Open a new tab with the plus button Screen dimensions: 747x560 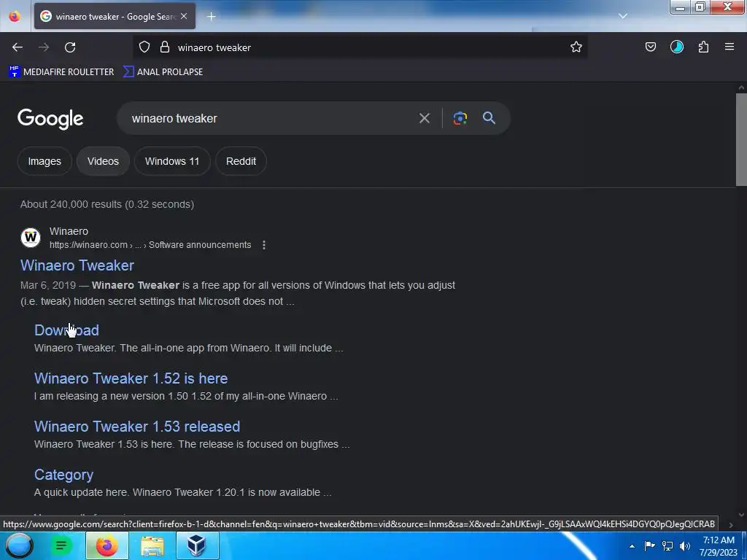click(212, 16)
